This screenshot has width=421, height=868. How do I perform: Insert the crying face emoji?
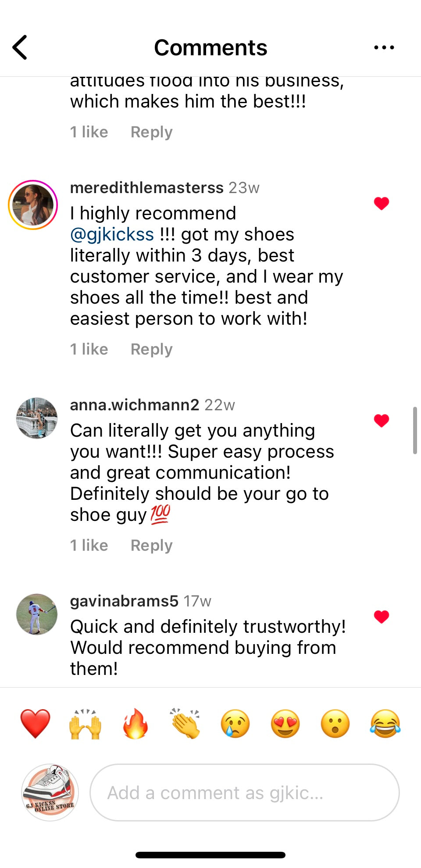click(235, 724)
